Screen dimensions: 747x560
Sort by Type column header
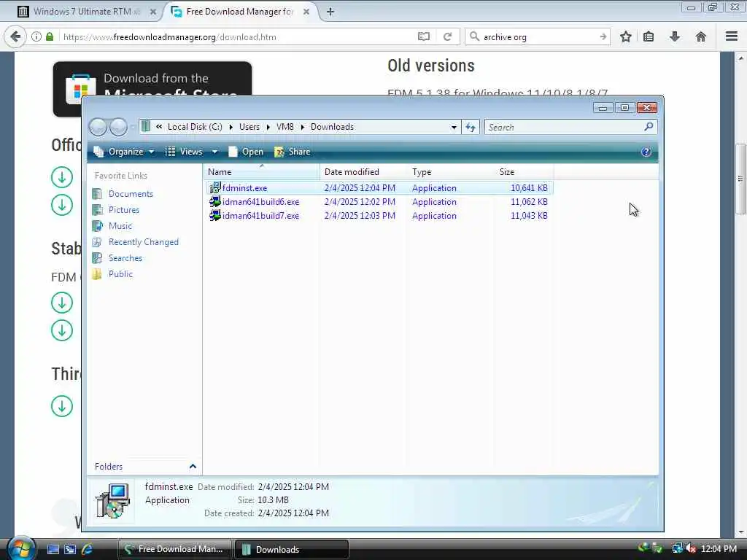pyautogui.click(x=451, y=172)
